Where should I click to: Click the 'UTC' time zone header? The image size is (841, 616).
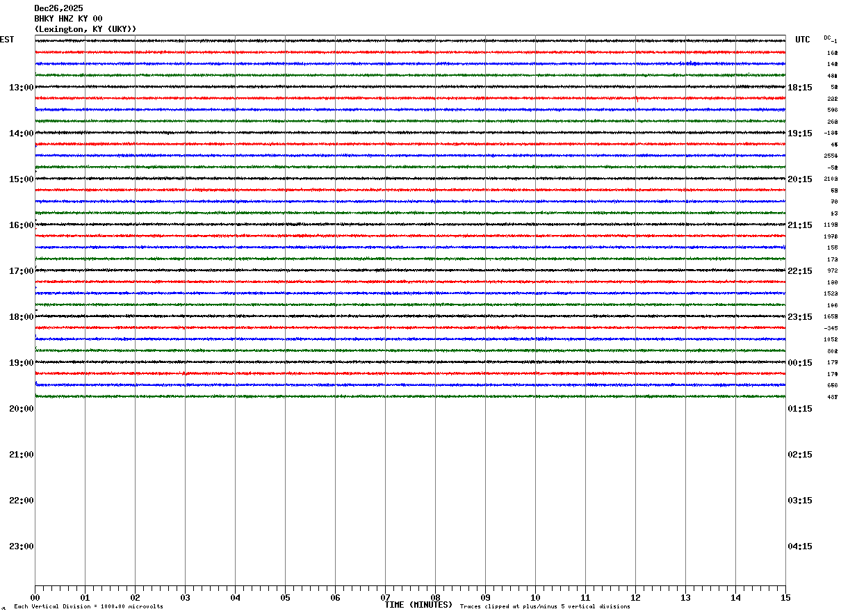[803, 40]
